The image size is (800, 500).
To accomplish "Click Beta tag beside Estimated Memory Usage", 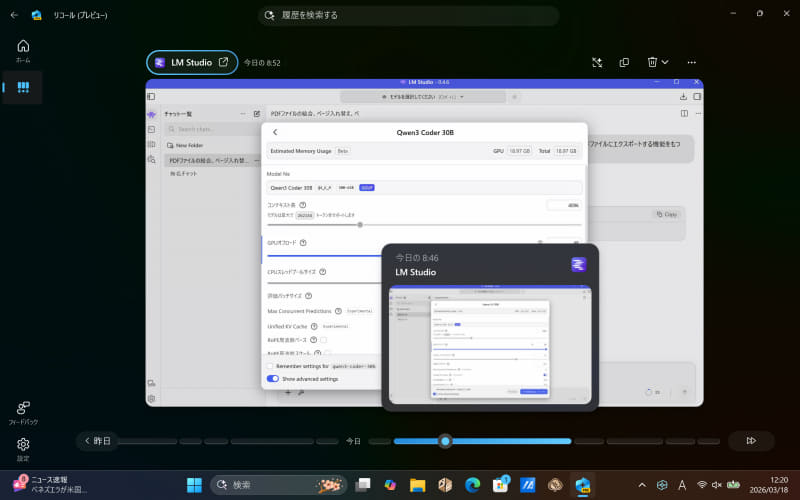I will click(x=342, y=151).
